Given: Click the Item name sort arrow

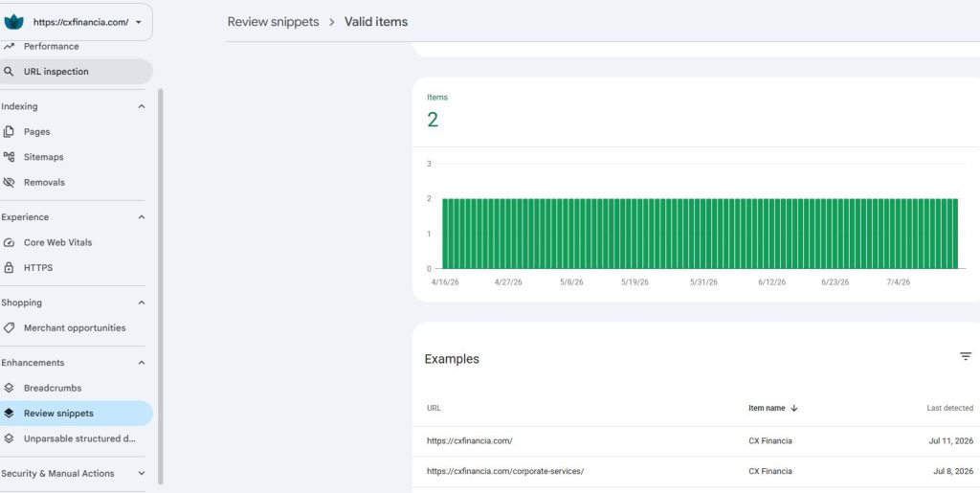Looking at the screenshot, I should (x=793, y=408).
